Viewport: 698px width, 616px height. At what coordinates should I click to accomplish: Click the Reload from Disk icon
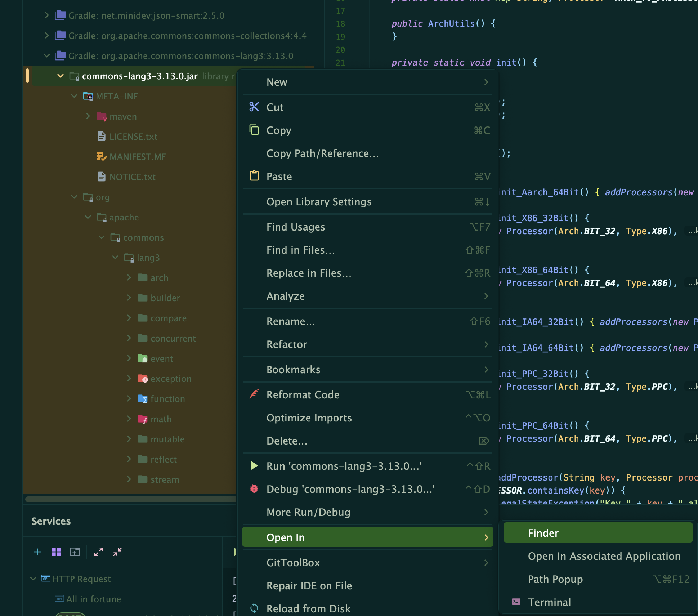(254, 608)
